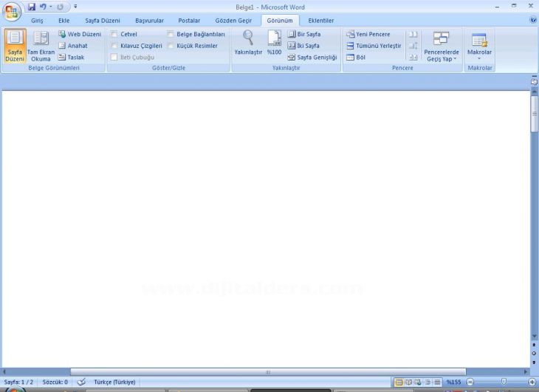Click the vertical scrollbar down arrow
This screenshot has width=539, height=392.
(x=534, y=336)
